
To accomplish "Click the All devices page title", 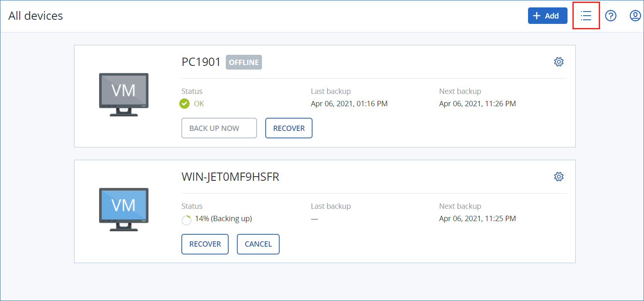I will (36, 16).
